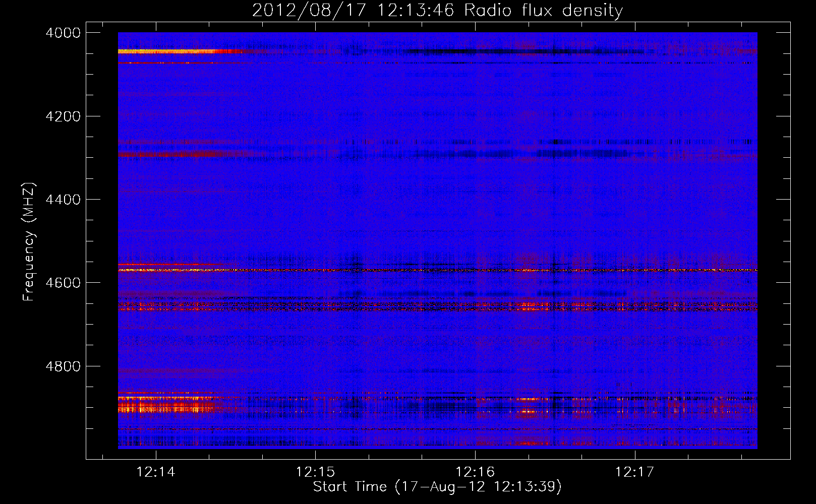816x504 pixels.
Task: Click the plot title "2012/08/17 12:13:46 Radio flux density"
Action: pos(437,10)
